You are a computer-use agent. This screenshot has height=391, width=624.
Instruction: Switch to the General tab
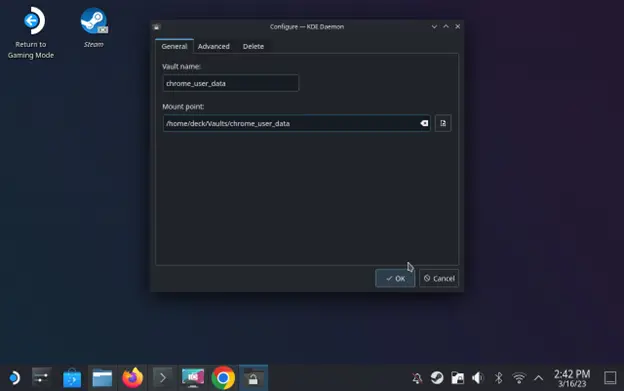[x=174, y=46]
